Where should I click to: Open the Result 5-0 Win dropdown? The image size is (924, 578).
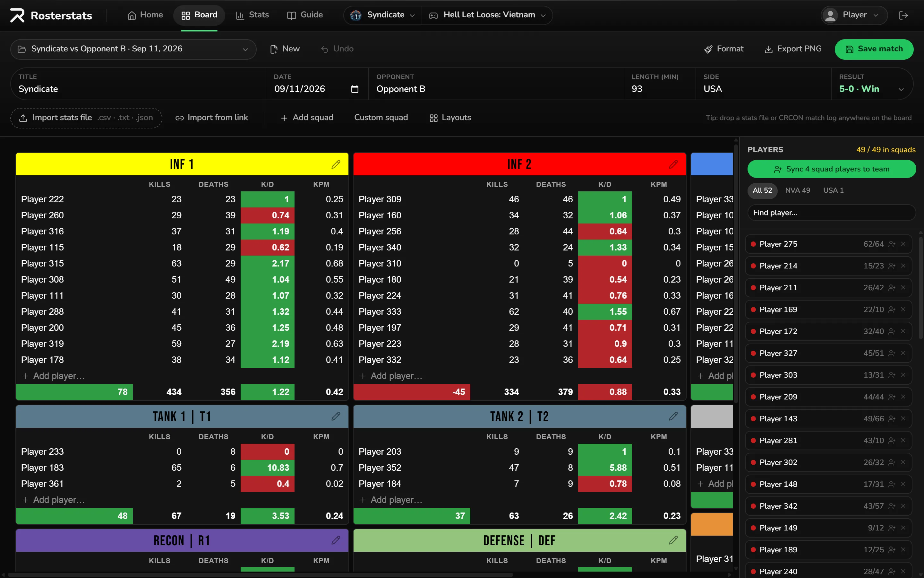(x=871, y=84)
